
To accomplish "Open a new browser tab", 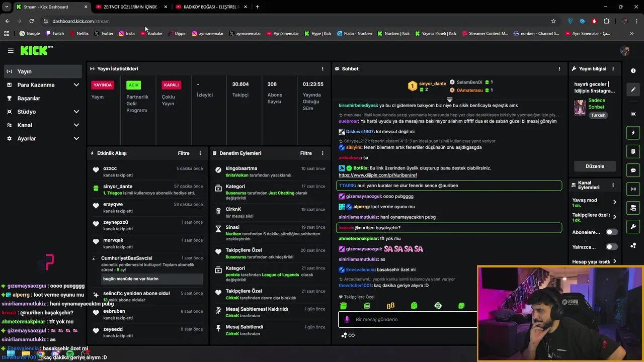I will [x=258, y=7].
